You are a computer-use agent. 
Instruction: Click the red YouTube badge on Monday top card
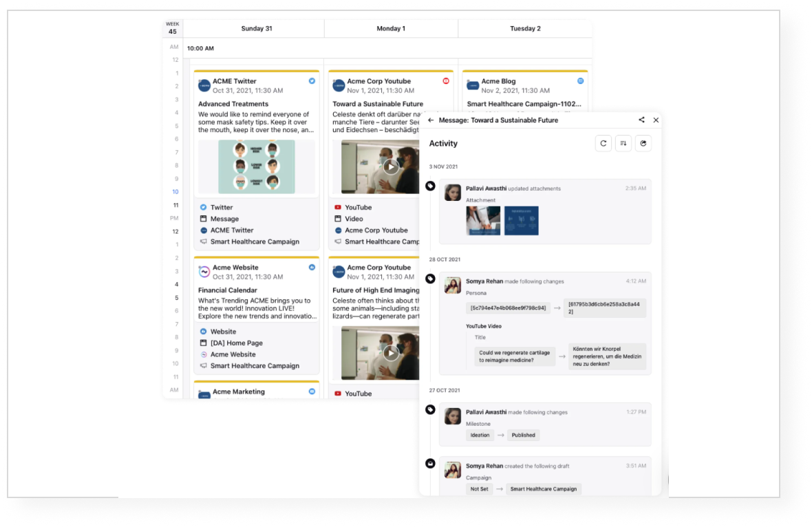[x=446, y=80]
